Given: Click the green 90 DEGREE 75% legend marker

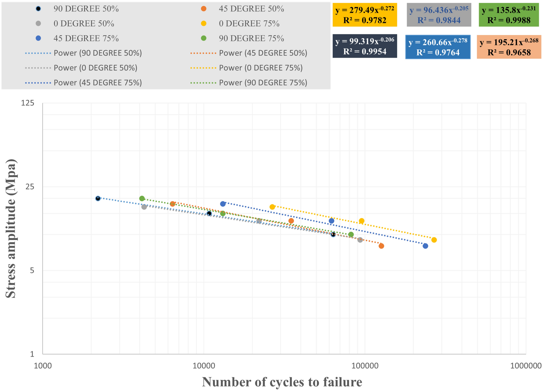Looking at the screenshot, I should tap(203, 38).
